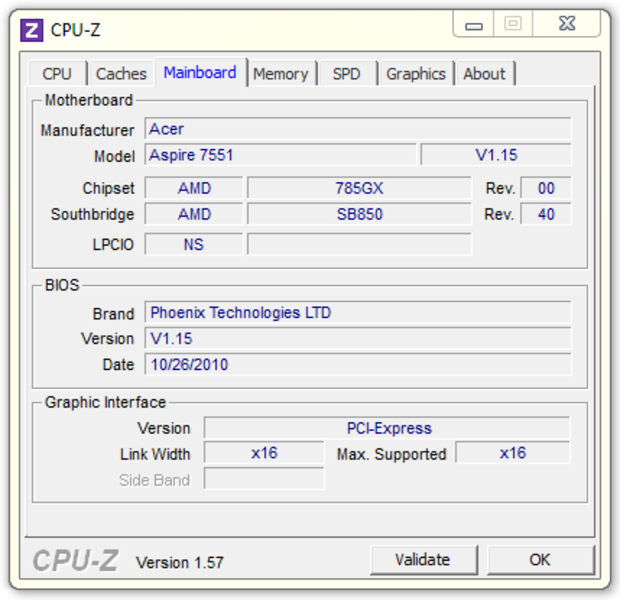The width and height of the screenshot is (620, 600).
Task: Select BIOS Brand Phoenix Technologies LTD
Action: [358, 312]
